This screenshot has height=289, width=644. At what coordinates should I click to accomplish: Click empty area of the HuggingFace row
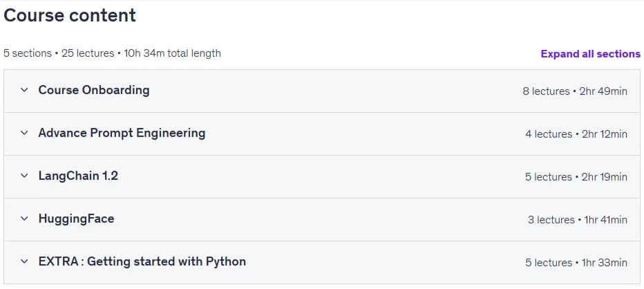(x=321, y=220)
